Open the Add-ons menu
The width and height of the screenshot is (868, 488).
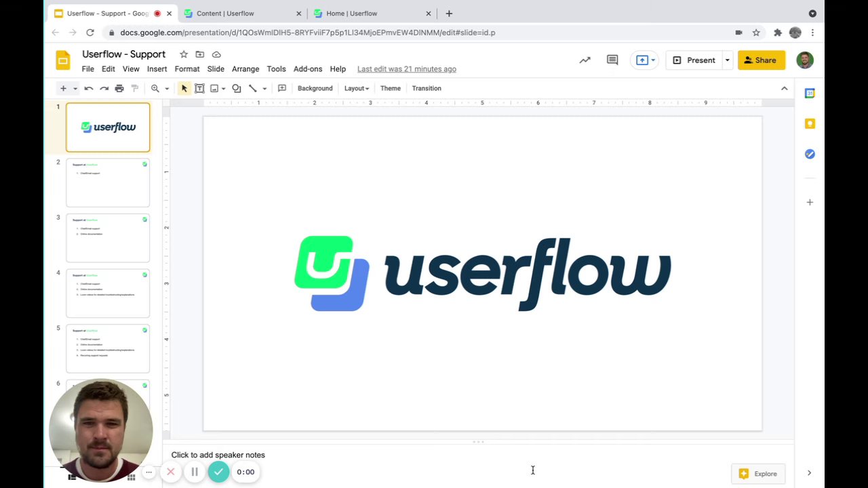[308, 69]
